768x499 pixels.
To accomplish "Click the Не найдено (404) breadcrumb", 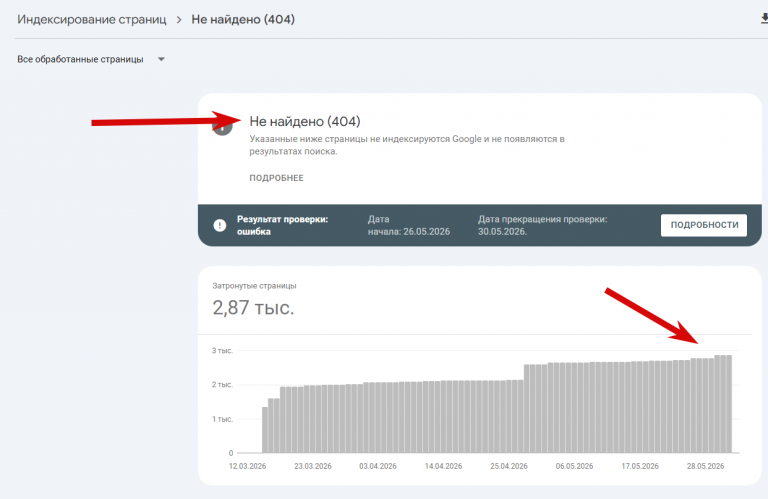I will pos(243,20).
